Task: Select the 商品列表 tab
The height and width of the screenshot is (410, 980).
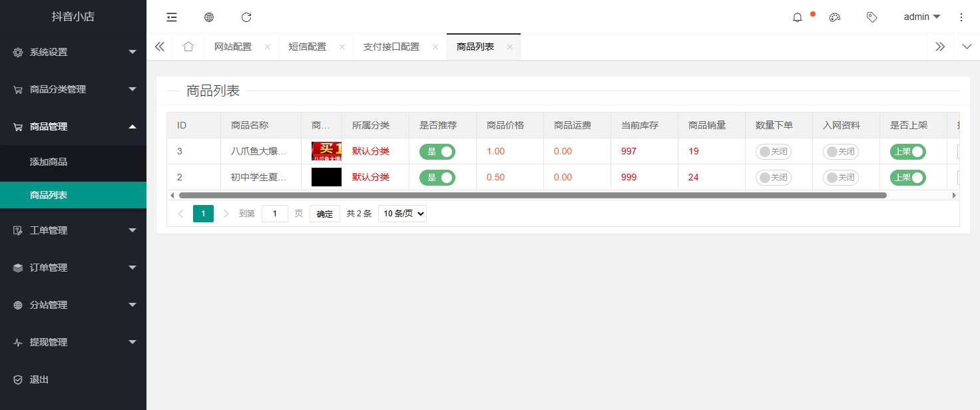Action: (x=475, y=47)
